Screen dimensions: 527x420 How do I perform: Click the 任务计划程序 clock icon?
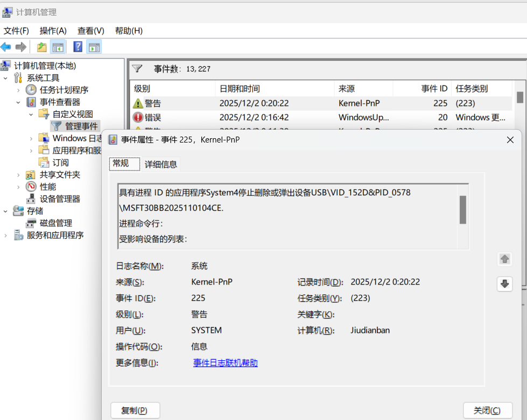coord(31,90)
